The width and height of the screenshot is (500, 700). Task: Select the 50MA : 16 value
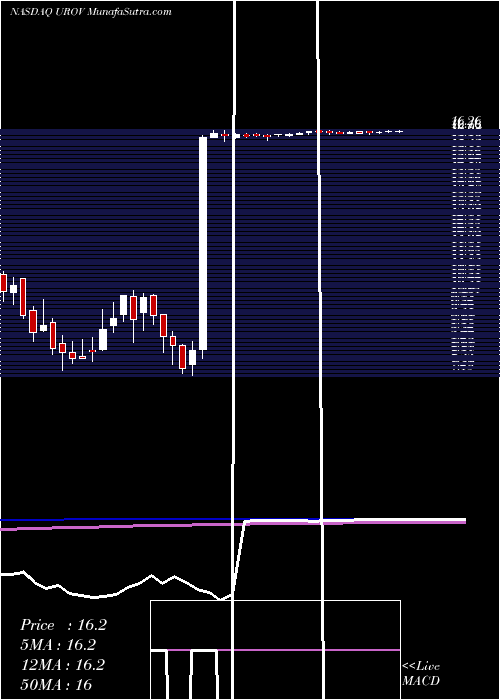(x=56, y=684)
